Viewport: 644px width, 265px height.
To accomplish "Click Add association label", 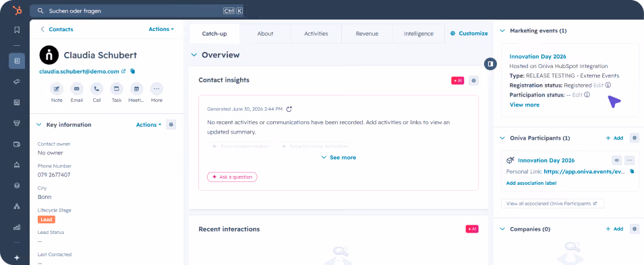I will pyautogui.click(x=531, y=183).
